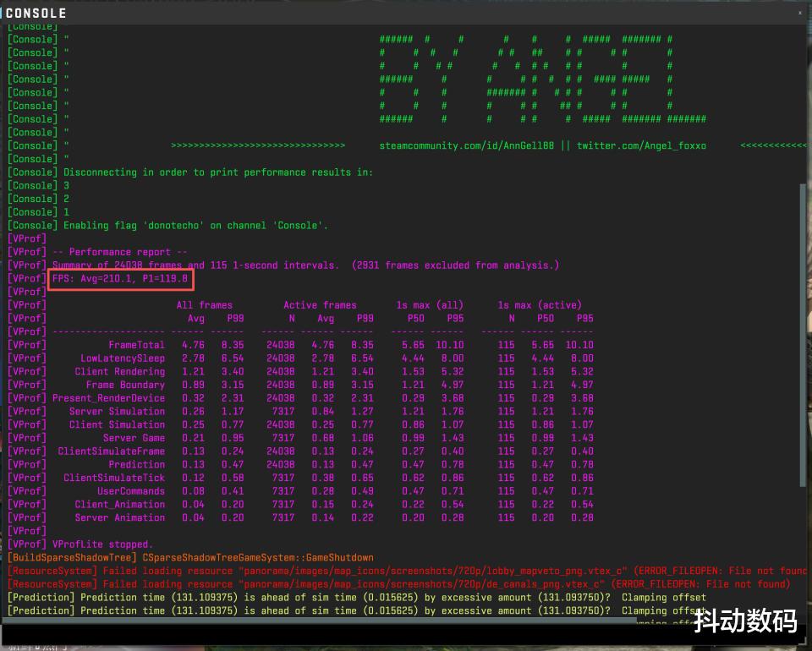
Task: Click FrameTotal's All frames P99 value 8.35
Action: pos(233,345)
